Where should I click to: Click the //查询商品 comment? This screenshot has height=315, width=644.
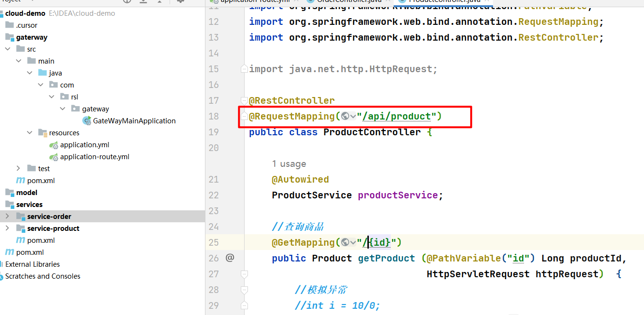click(298, 227)
